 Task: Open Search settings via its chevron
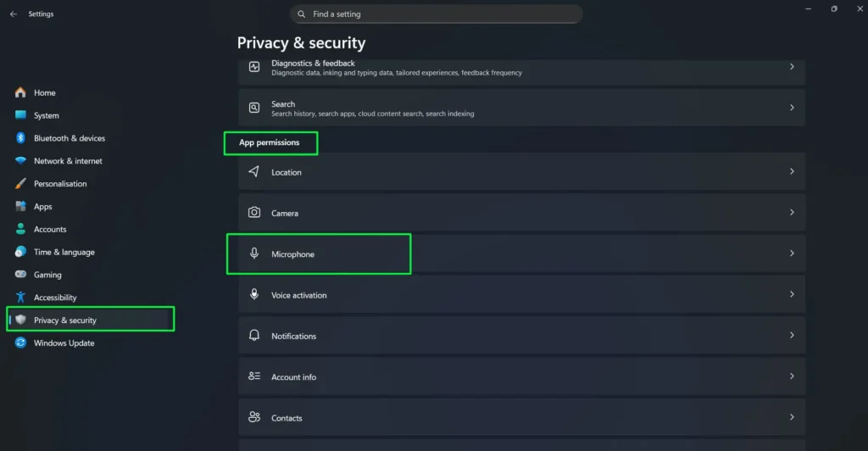tap(792, 108)
